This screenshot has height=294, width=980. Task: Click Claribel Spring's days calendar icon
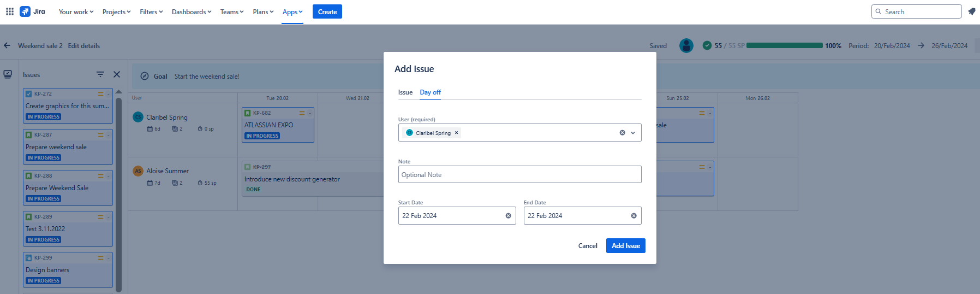[x=150, y=129]
